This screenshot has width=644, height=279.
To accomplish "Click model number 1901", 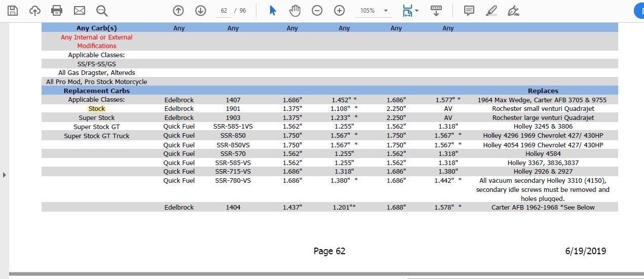I will tap(233, 108).
